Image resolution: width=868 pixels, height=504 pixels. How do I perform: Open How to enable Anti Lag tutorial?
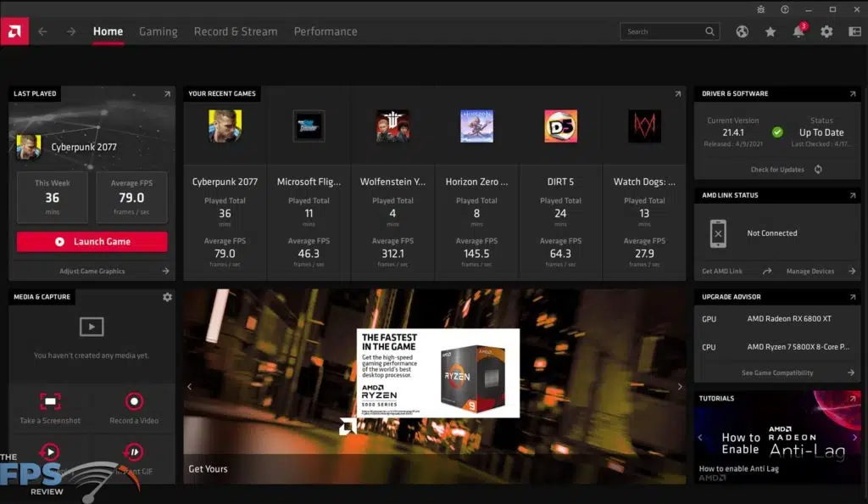(738, 468)
